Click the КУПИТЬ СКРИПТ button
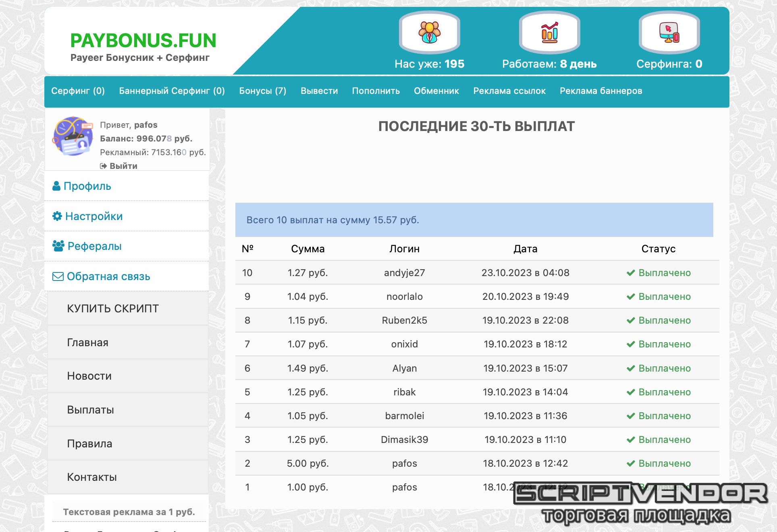Image resolution: width=777 pixels, height=532 pixels. pyautogui.click(x=128, y=309)
